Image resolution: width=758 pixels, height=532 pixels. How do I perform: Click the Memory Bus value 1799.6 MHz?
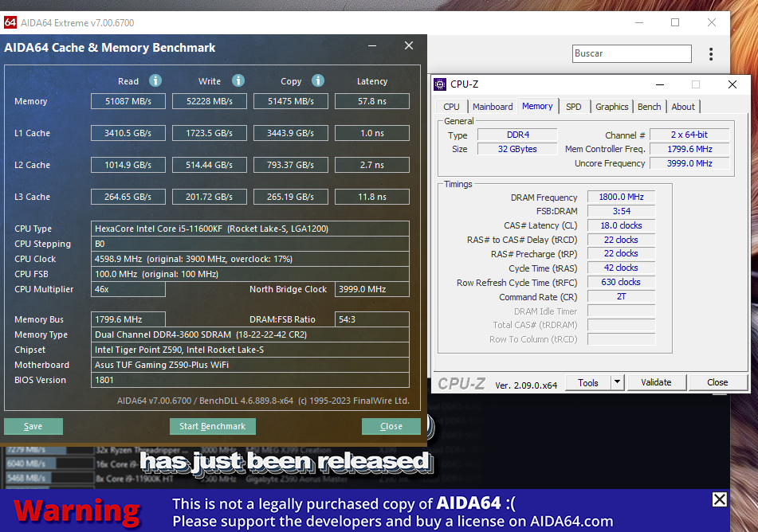128,319
